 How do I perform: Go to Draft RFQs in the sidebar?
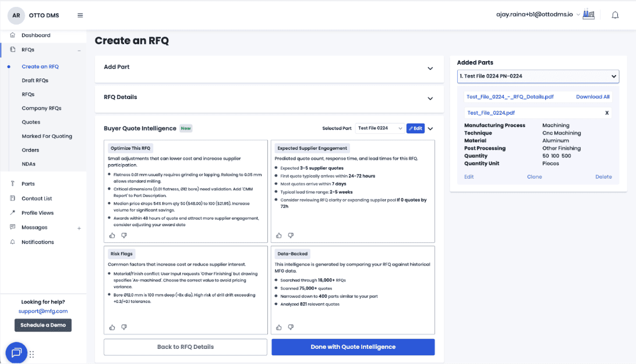(35, 80)
